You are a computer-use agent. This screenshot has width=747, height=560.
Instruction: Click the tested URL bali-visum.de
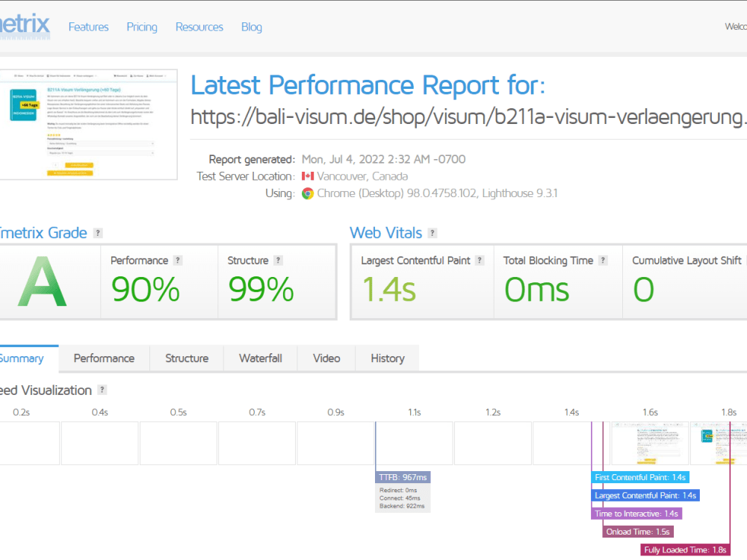click(x=468, y=116)
